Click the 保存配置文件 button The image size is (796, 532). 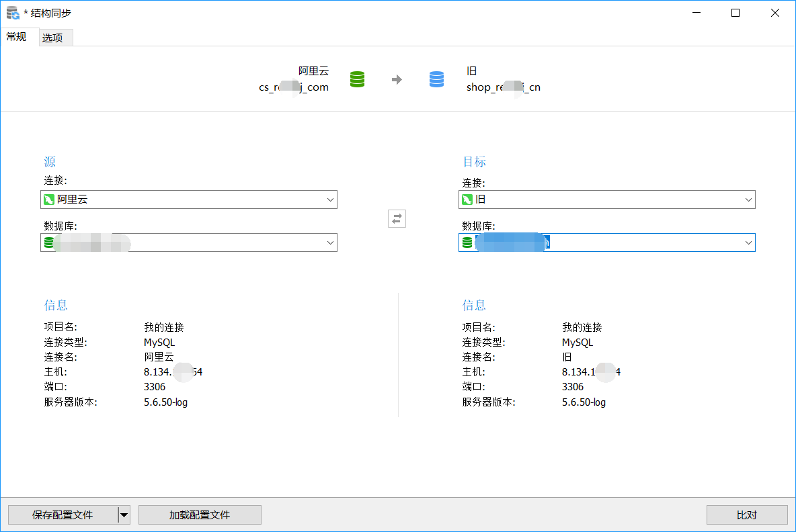[x=63, y=515]
